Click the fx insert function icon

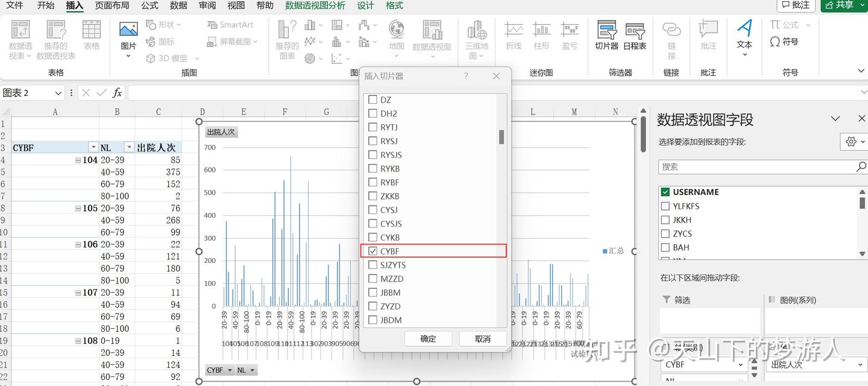pos(118,93)
